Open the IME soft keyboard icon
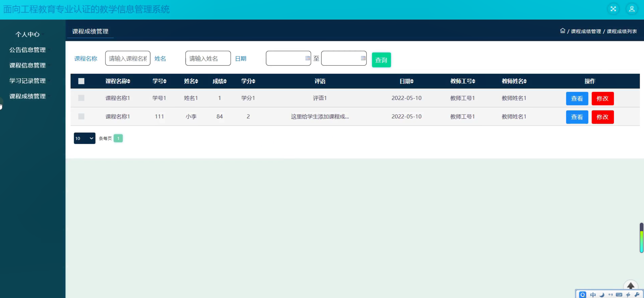The width and height of the screenshot is (644, 298). (x=619, y=295)
